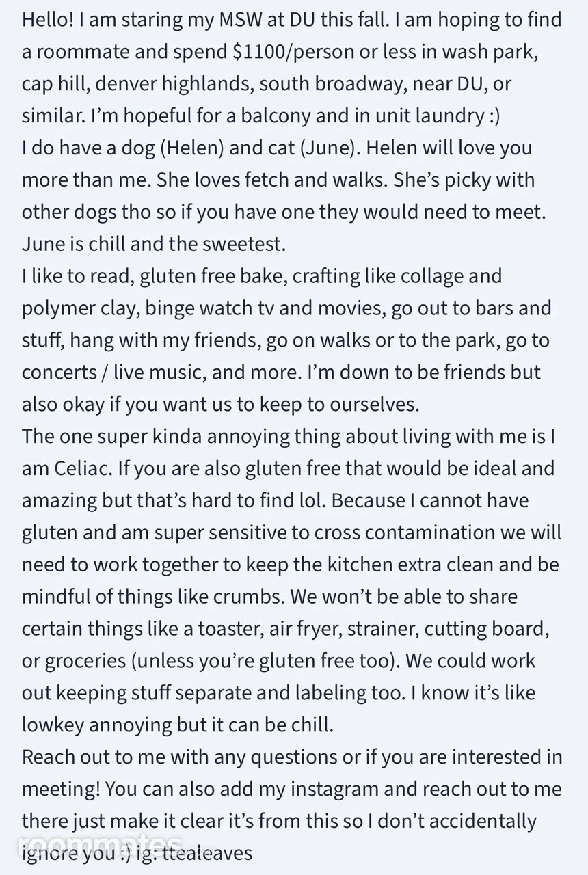Image resolution: width=588 pixels, height=875 pixels.
Task: Click the sentence 'June is chill and the sweetest'
Action: [x=153, y=244]
